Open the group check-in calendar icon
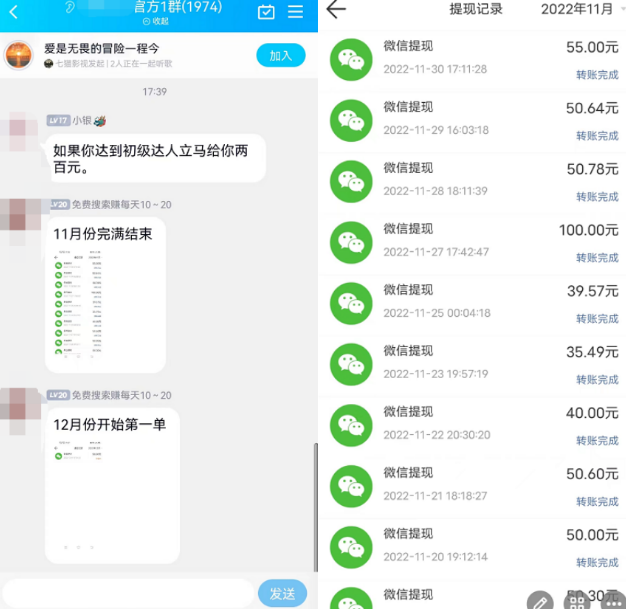Screen dimensions: 628x609 point(266,12)
